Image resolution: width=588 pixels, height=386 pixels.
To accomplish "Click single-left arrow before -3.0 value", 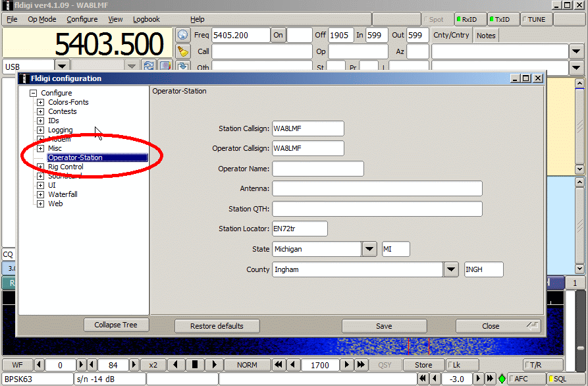I will click(x=435, y=379).
